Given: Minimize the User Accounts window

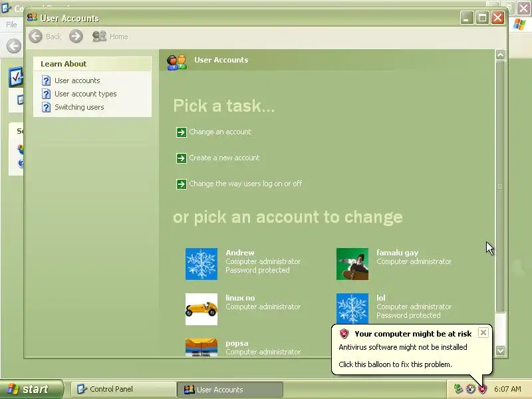Looking at the screenshot, I should 467,18.
